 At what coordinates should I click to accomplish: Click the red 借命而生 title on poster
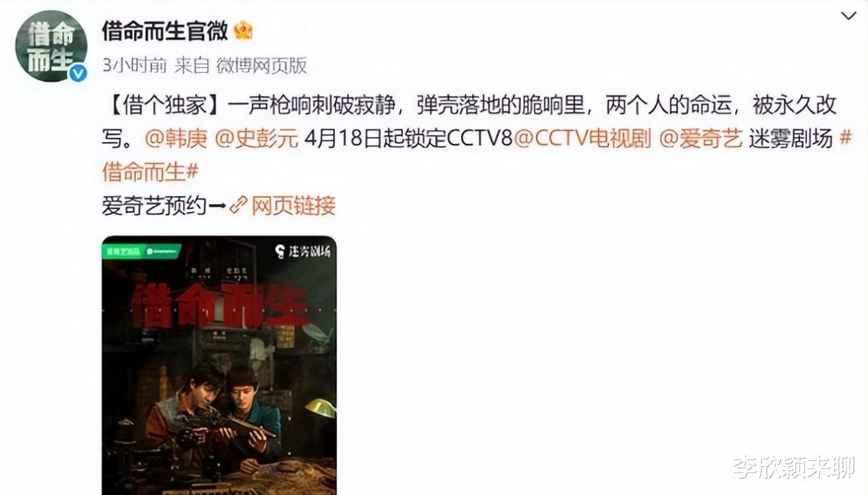tap(220, 303)
